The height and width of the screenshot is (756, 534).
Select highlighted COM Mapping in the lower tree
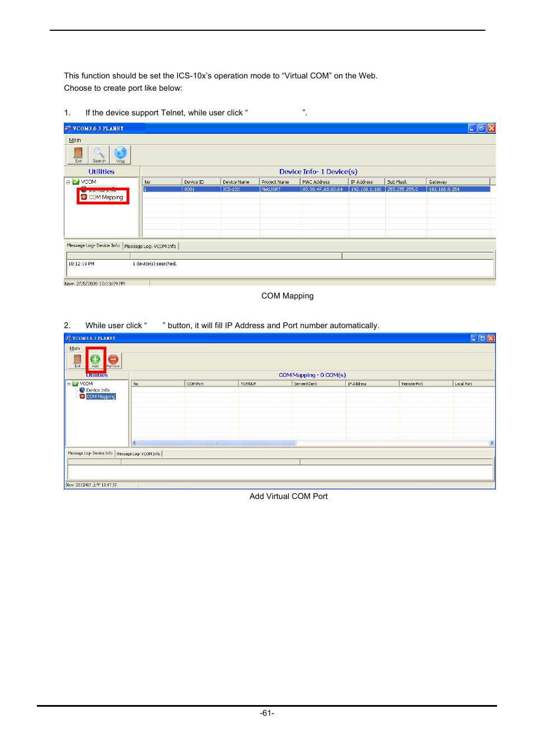101,396
